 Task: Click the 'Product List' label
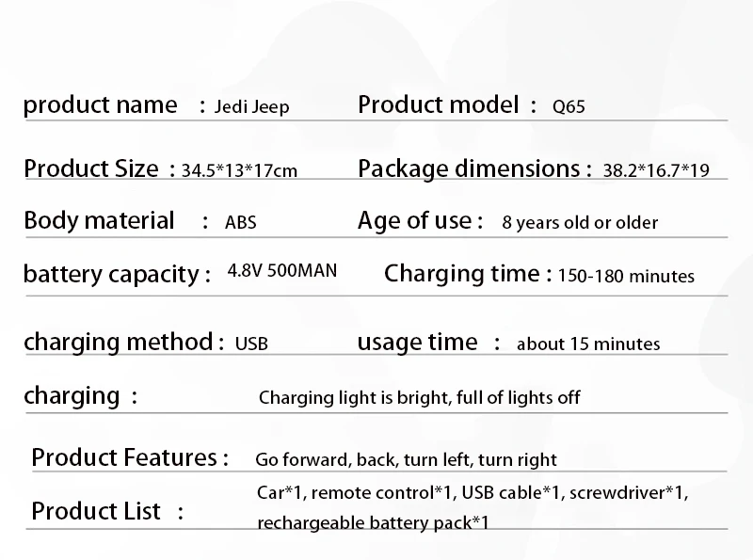[96, 510]
